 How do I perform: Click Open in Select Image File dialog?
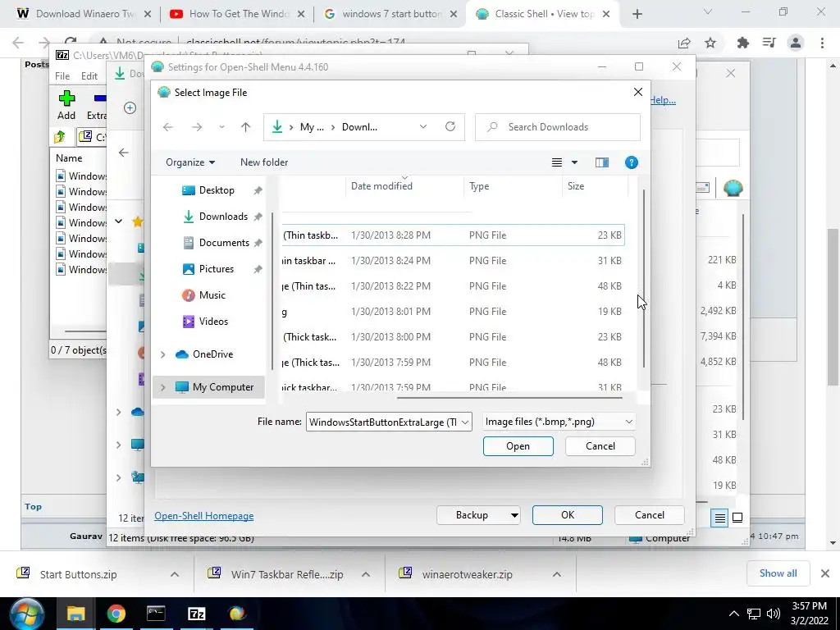coord(518,445)
